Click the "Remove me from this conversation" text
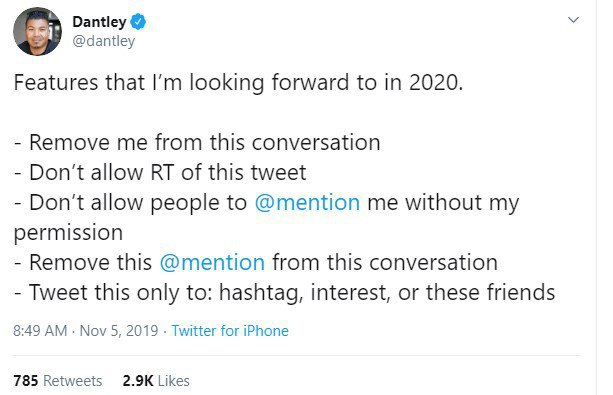This screenshot has width=613, height=395. [x=204, y=142]
